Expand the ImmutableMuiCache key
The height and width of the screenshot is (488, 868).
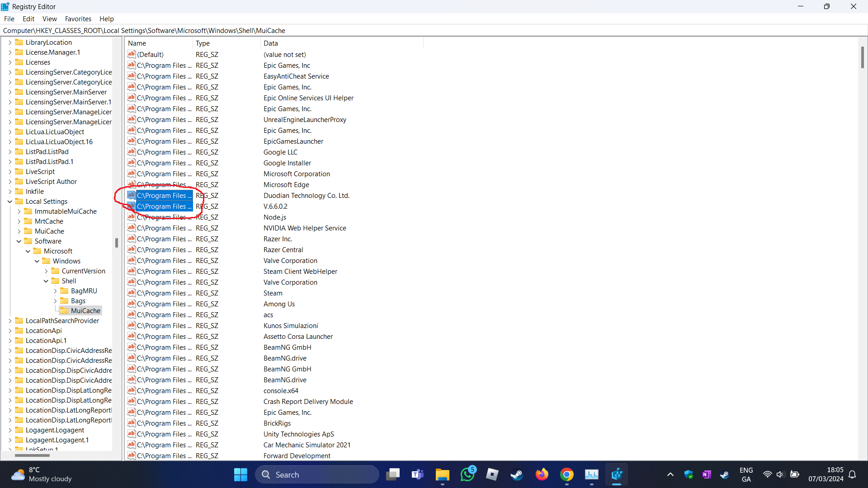[19, 211]
